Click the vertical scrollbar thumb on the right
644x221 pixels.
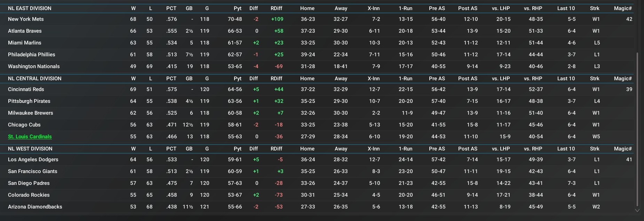coord(637,129)
